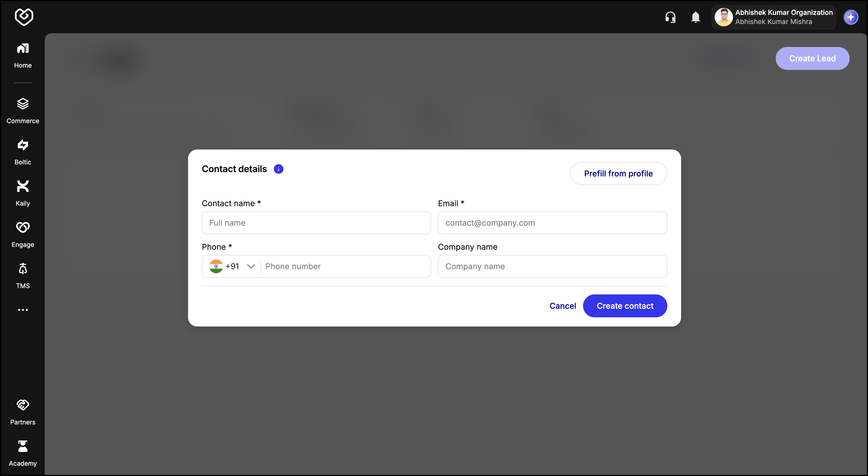Click the India flag icon
The height and width of the screenshot is (476, 868).
pyautogui.click(x=216, y=266)
